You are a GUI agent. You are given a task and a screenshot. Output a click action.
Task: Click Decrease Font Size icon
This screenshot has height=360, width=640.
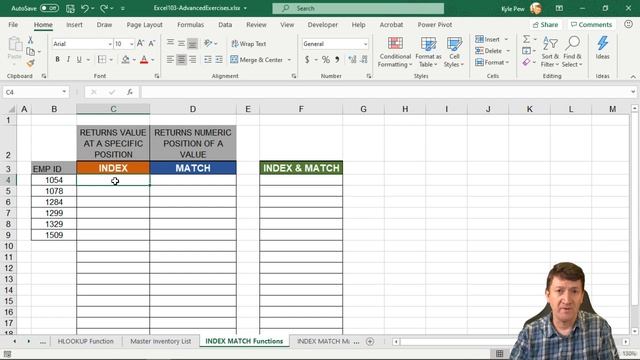point(152,43)
